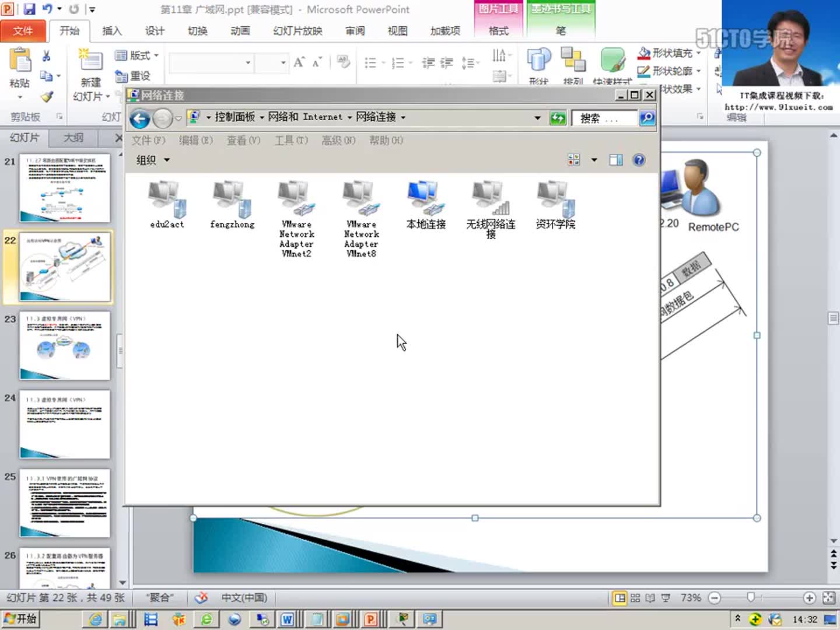Click the decrease font size icon
Image resolution: width=840 pixels, height=630 pixels.
(x=317, y=62)
